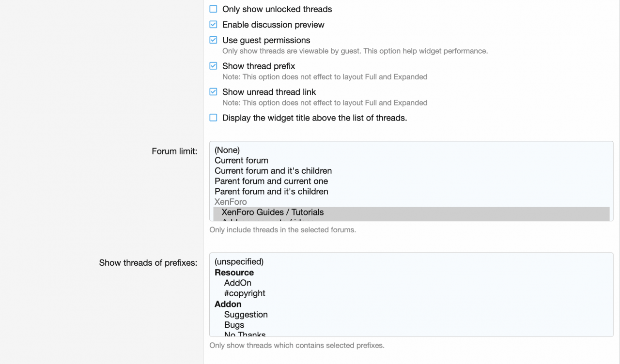
Task: Toggle Use guest permissions checkbox
Action: [x=213, y=40]
